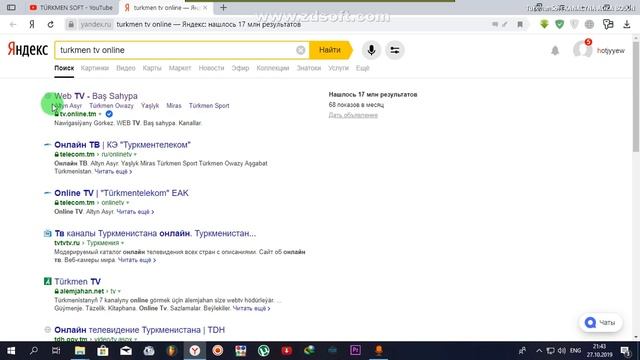Open a new browser tab
Viewport: 640px width, 360px height.
pos(223,7)
